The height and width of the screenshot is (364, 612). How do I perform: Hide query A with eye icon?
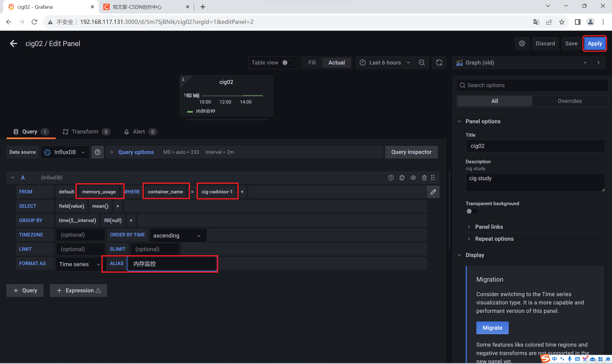click(413, 178)
